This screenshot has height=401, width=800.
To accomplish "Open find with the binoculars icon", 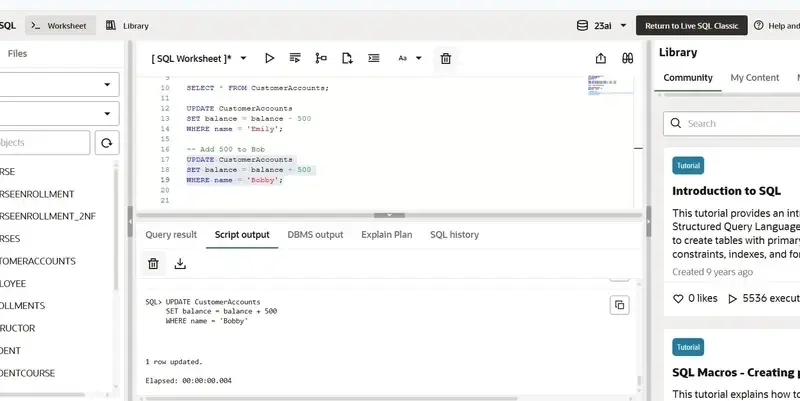I will (628, 59).
